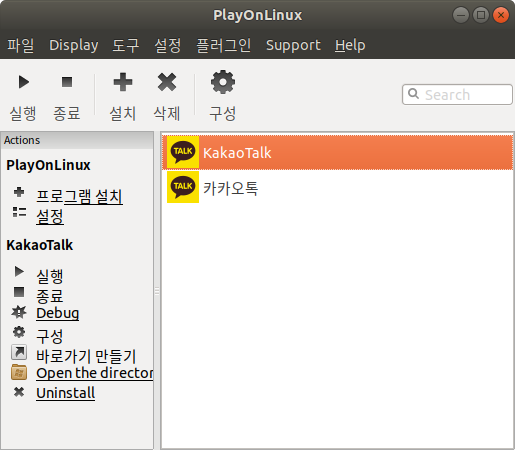Image resolution: width=515 pixels, height=450 pixels.
Task: Click the Actions panel header
Action: [x=77, y=140]
